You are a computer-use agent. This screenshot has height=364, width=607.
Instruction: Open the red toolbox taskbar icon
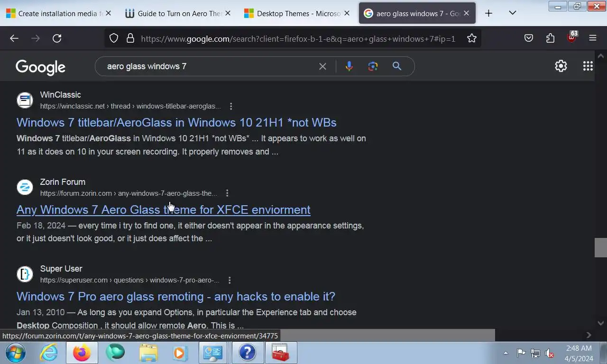click(x=280, y=353)
